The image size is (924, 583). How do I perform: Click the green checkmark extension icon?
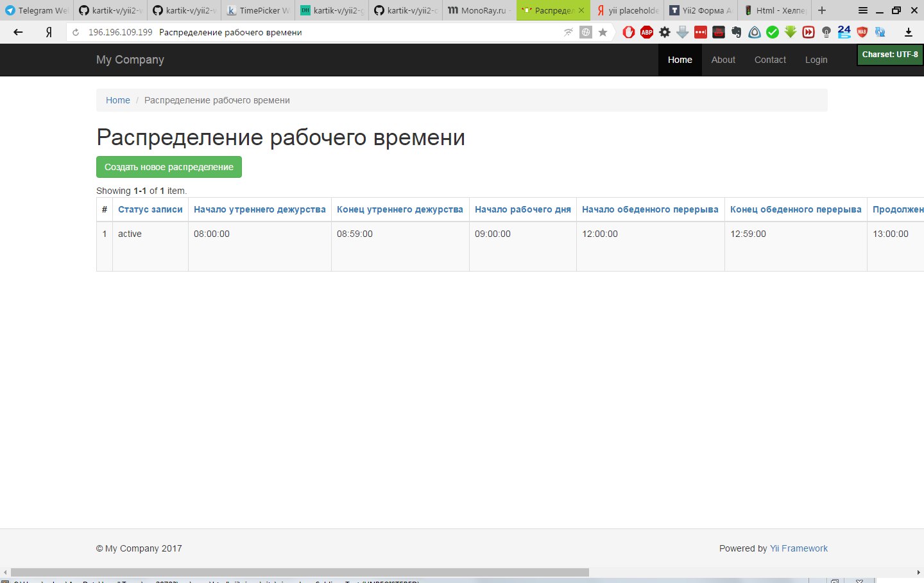click(773, 32)
